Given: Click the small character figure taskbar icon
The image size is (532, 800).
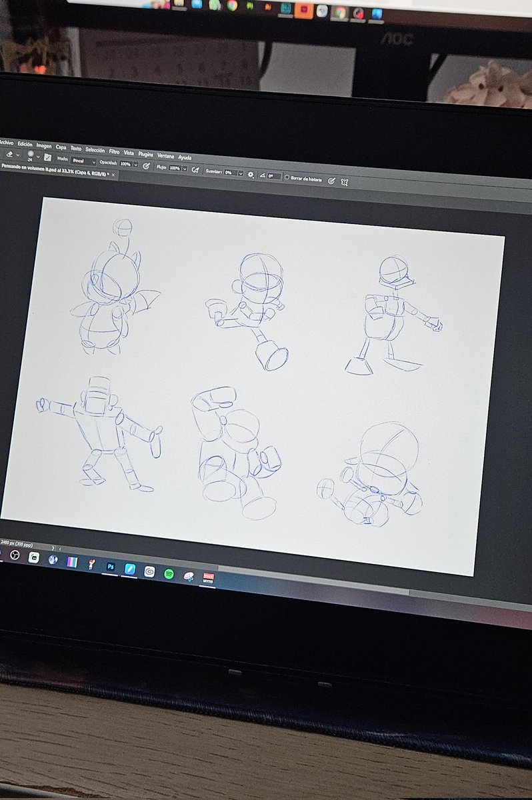Looking at the screenshot, I should tap(91, 565).
